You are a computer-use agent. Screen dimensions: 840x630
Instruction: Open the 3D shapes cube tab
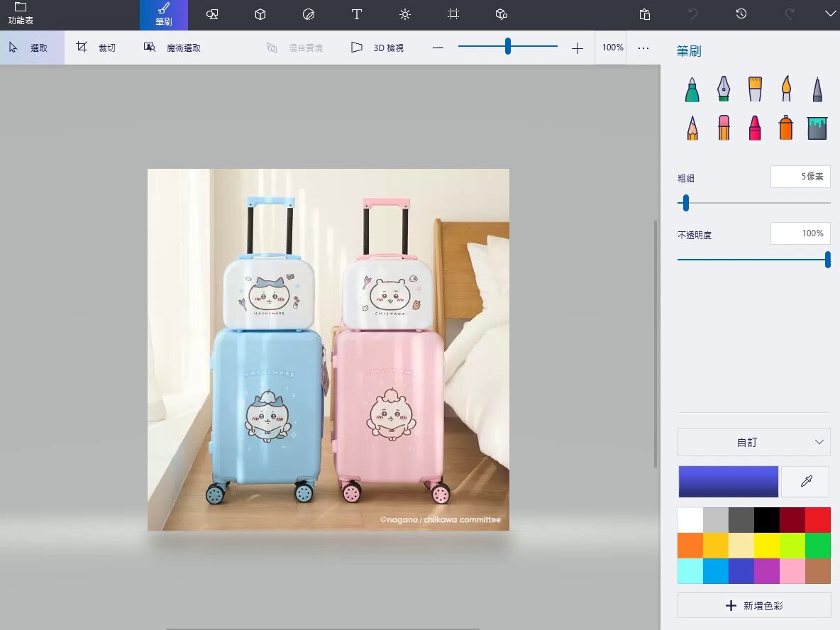coord(260,14)
